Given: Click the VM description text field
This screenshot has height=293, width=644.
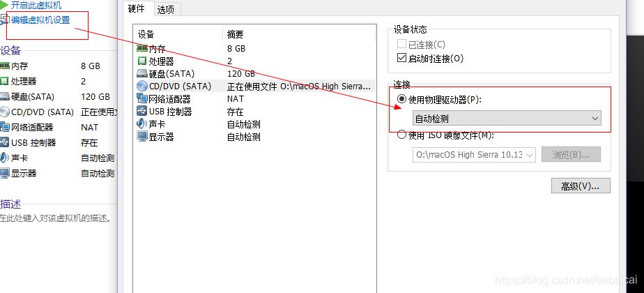Looking at the screenshot, I should coord(56,218).
